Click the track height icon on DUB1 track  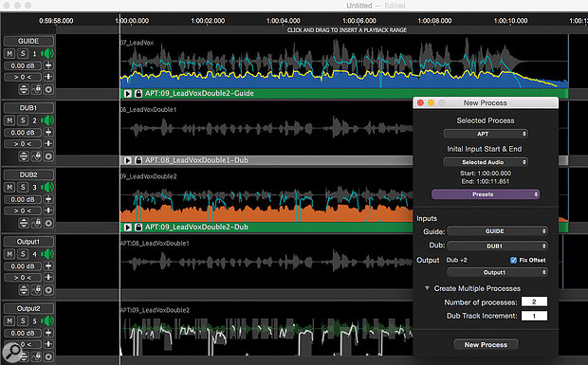coord(24,156)
